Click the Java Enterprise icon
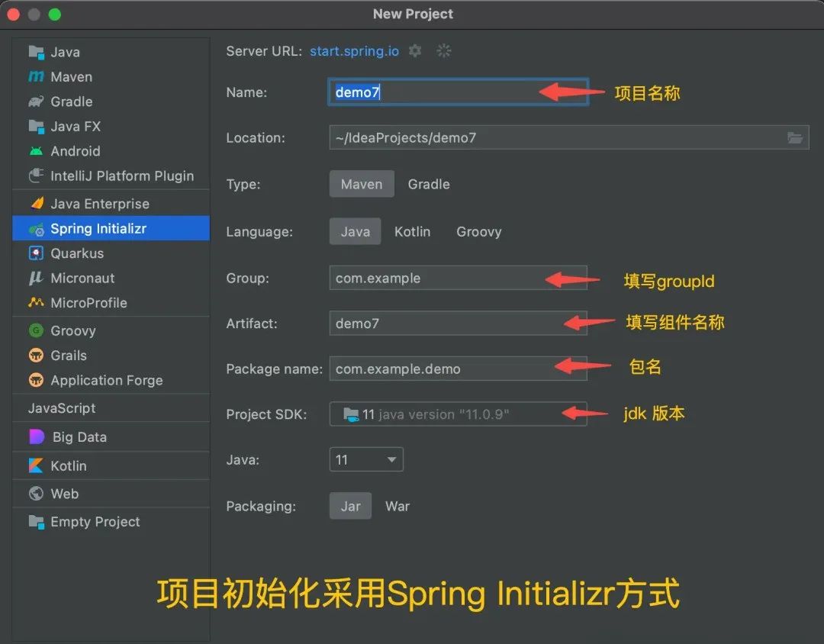824x644 pixels. click(x=37, y=204)
